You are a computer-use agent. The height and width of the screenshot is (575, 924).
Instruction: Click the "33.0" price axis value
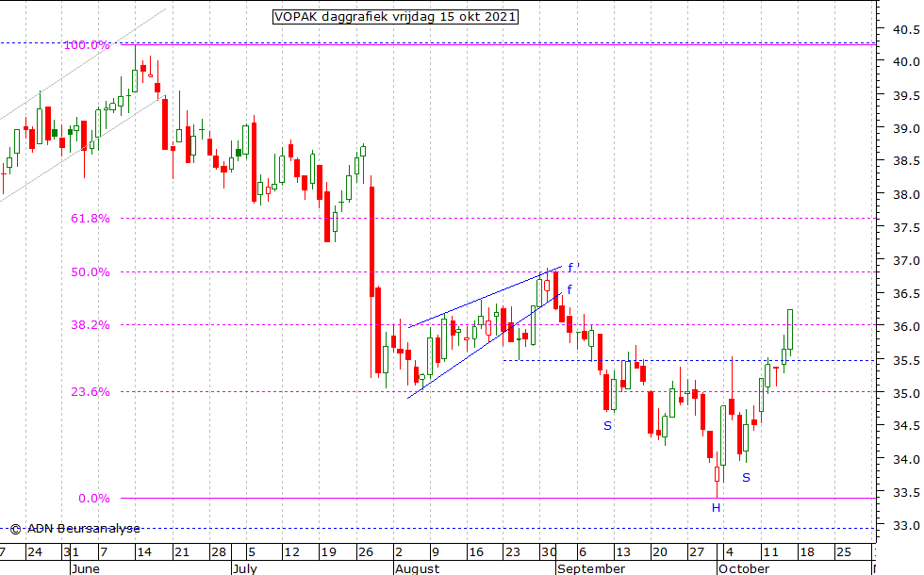[906, 526]
